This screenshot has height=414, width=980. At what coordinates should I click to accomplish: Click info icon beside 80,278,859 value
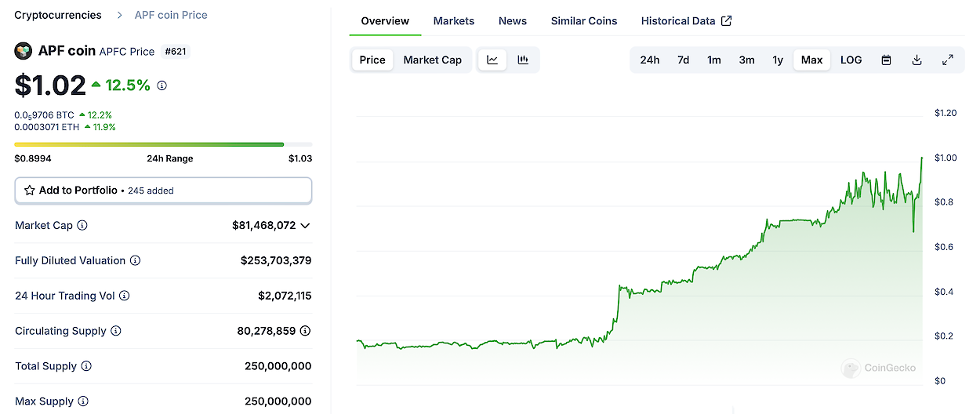[306, 331]
